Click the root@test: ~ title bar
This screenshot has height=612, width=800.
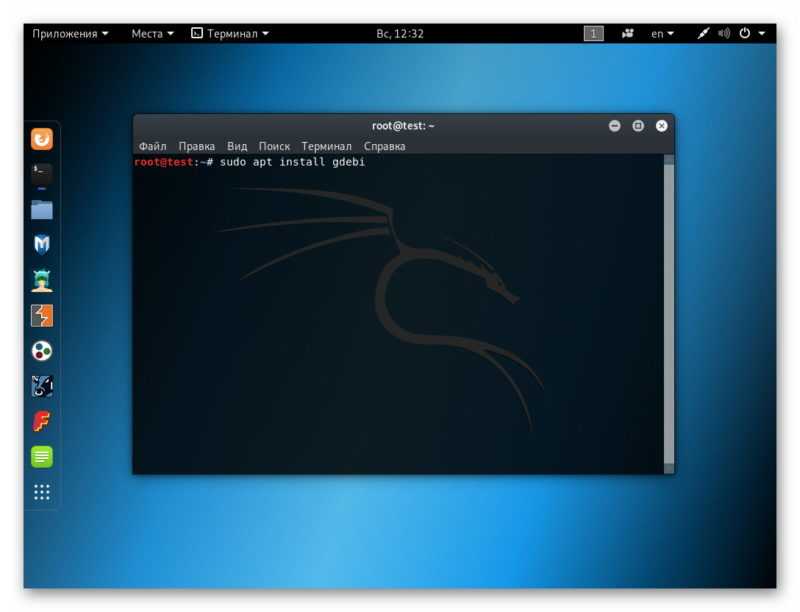403,125
